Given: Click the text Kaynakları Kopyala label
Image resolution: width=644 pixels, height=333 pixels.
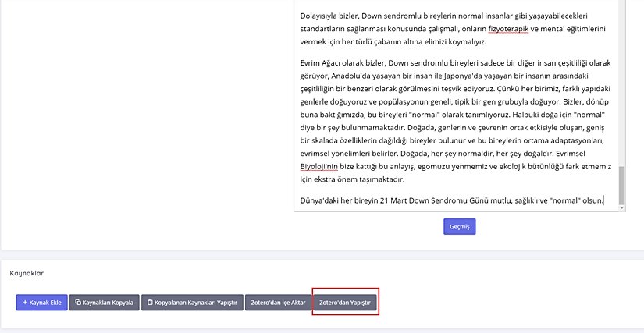Looking at the screenshot, I should 108,303.
